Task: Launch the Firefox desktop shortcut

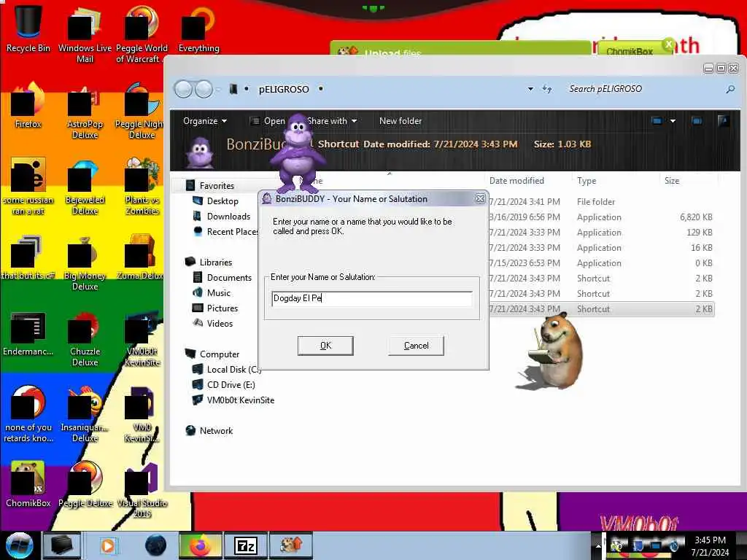Action: coord(28,105)
